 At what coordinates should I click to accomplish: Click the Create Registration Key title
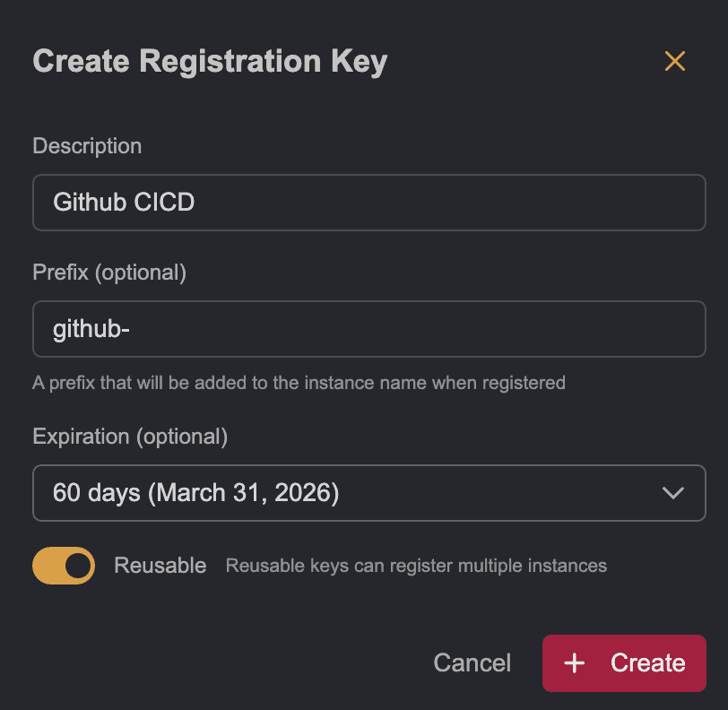[210, 61]
